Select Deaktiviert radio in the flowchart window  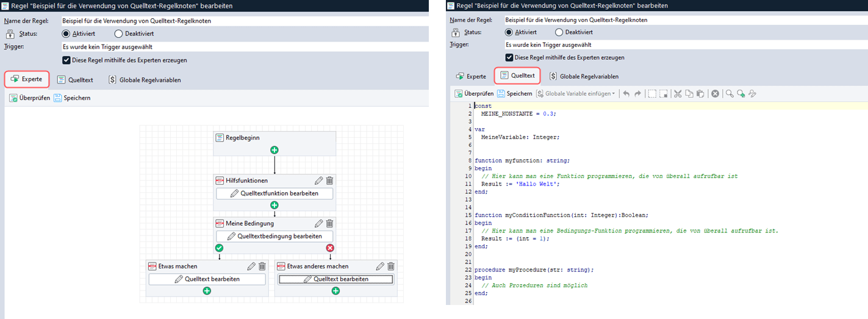pos(118,33)
